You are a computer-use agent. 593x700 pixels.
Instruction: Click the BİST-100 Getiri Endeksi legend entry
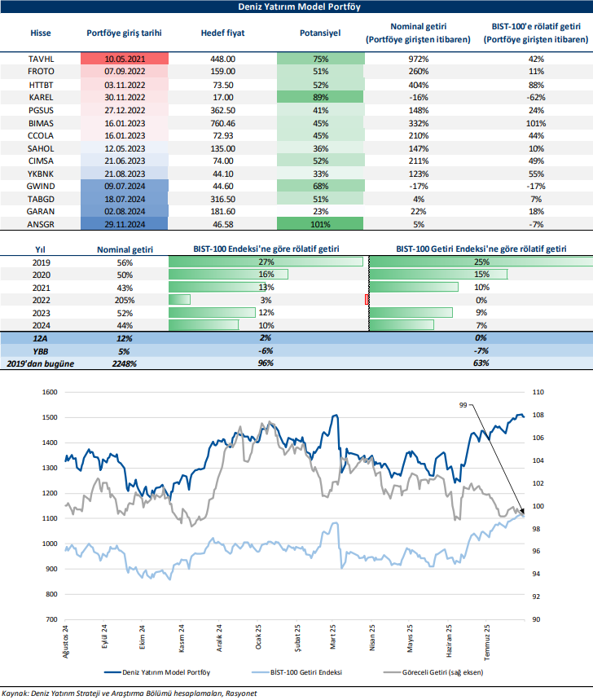pos(306,672)
